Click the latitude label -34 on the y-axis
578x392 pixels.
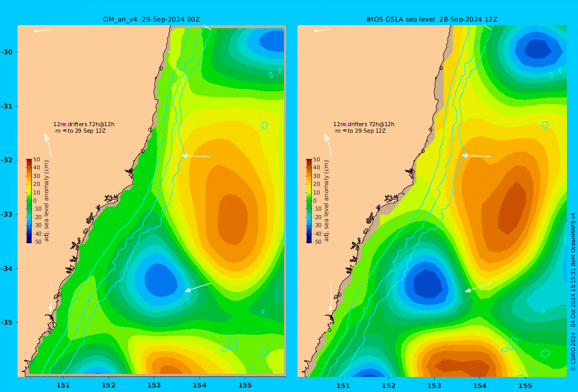coord(6,268)
